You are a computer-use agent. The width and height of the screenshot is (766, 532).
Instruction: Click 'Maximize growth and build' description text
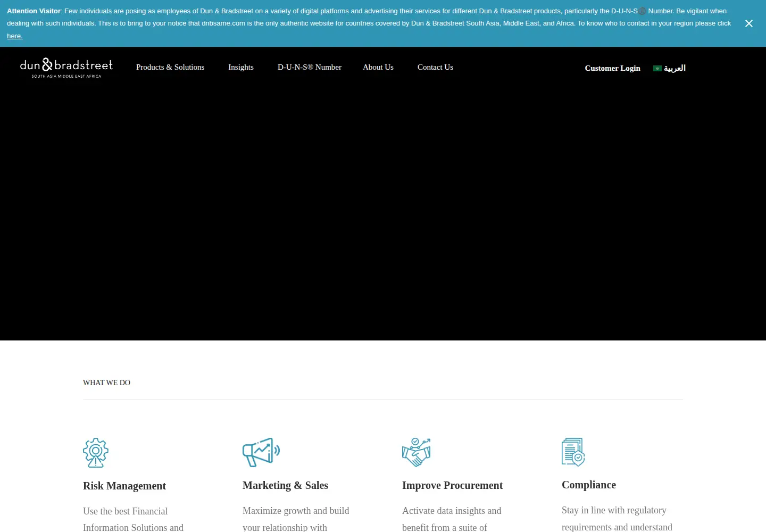tap(296, 511)
